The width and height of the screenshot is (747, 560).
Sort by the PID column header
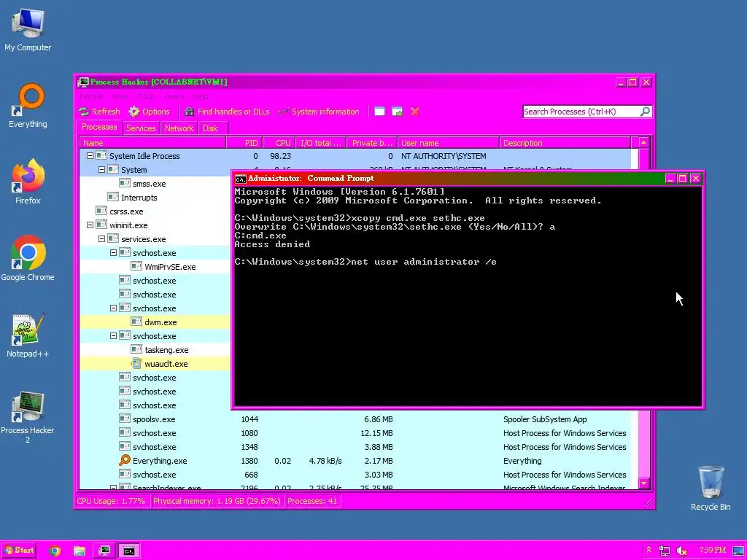coord(244,143)
